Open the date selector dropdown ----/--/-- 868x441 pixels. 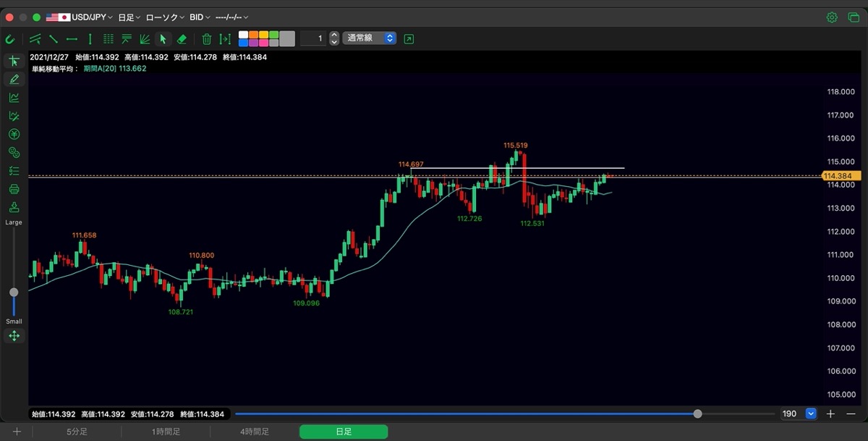(x=231, y=17)
